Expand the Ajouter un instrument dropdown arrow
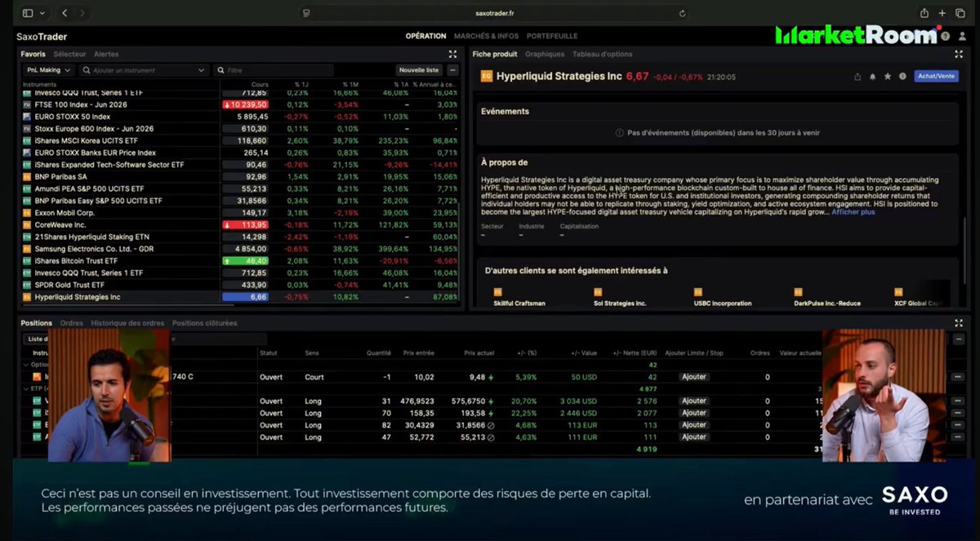The height and width of the screenshot is (541, 980). click(202, 70)
